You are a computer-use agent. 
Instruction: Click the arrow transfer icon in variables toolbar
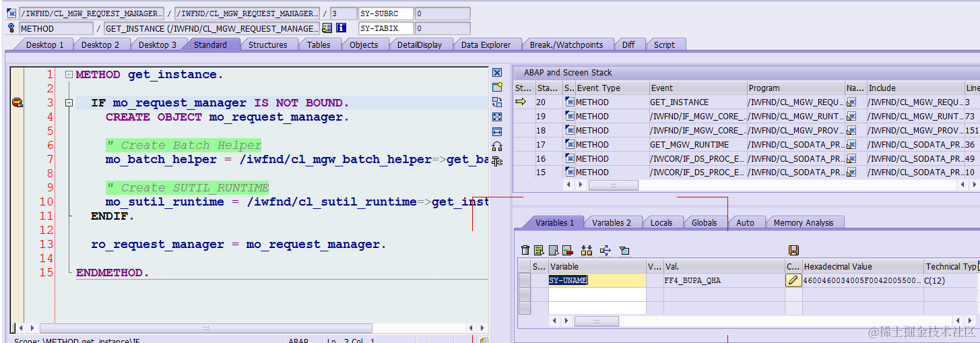coord(605,250)
